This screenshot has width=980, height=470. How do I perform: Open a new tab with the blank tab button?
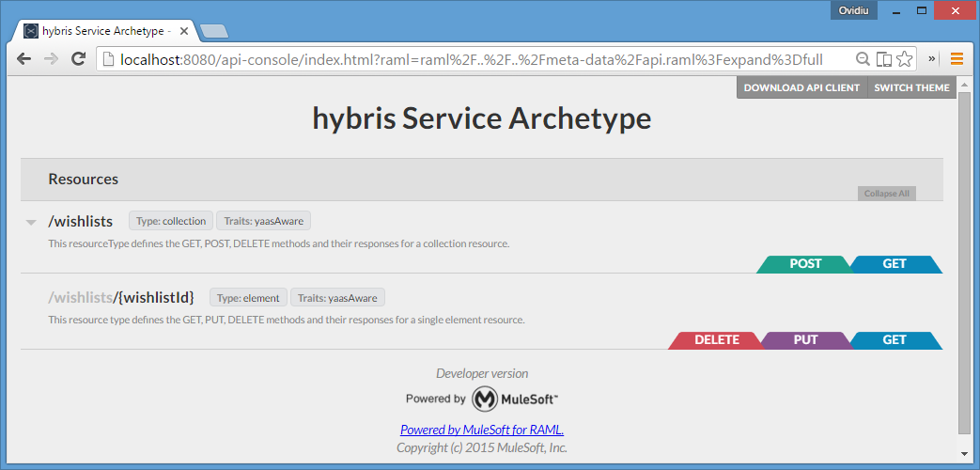(x=213, y=31)
